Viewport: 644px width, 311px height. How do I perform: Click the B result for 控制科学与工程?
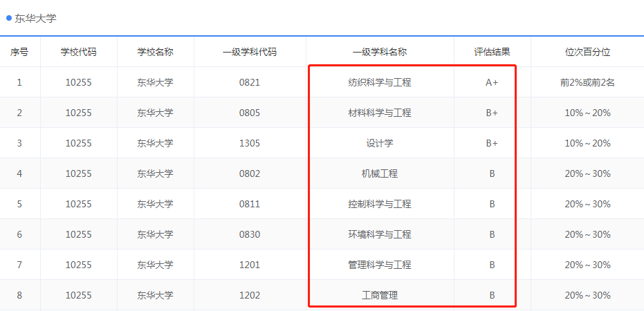point(492,204)
